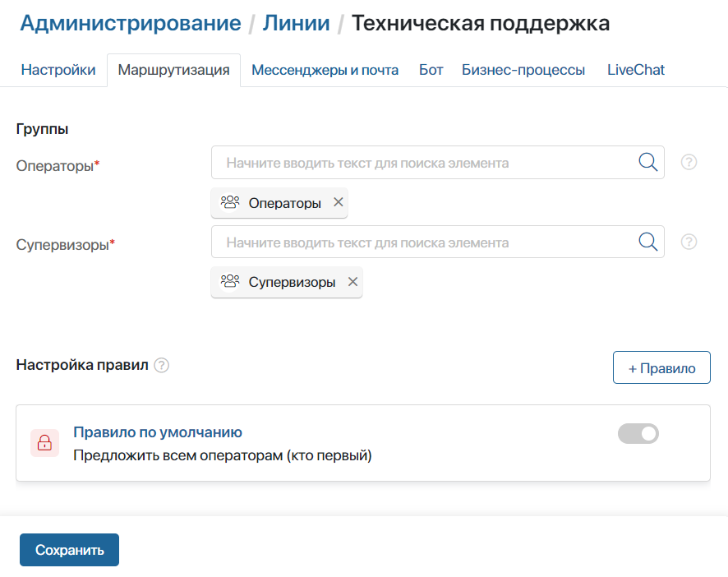
Task: Click the group icon inside the Супервизоры chip
Action: click(x=228, y=282)
